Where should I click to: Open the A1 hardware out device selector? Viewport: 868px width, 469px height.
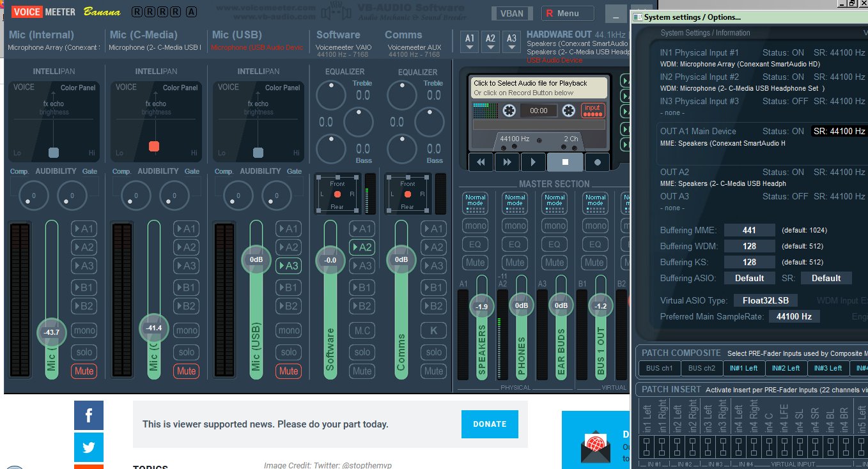click(x=470, y=41)
